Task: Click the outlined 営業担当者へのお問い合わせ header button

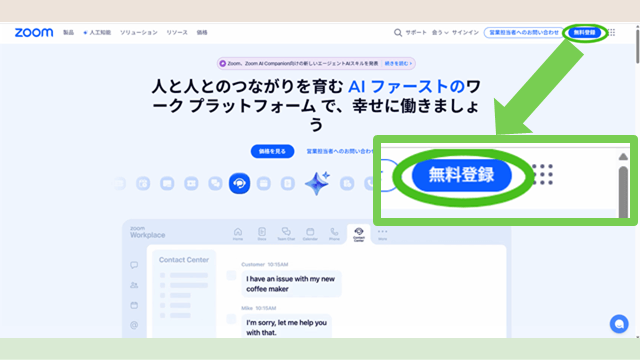Action: point(524,33)
